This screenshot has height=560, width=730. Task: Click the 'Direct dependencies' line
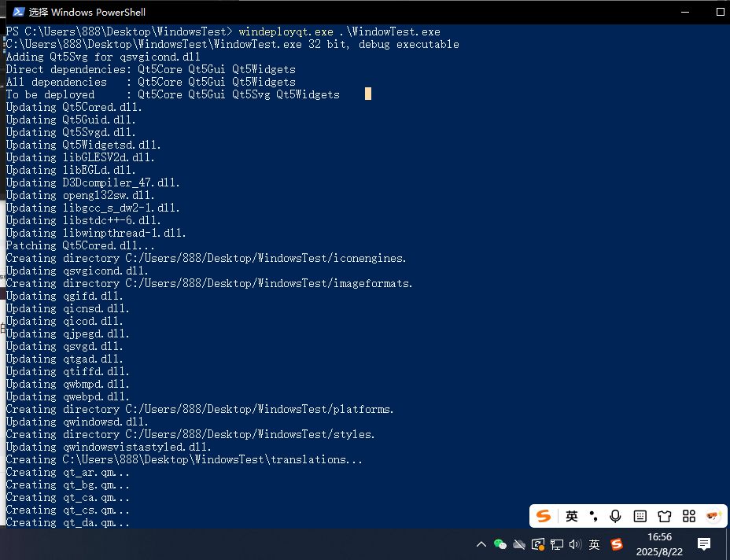151,69
